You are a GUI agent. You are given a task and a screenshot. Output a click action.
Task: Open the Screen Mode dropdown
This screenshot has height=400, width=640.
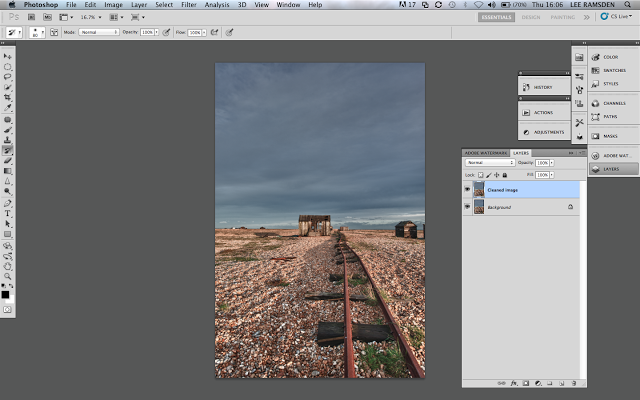pos(138,17)
